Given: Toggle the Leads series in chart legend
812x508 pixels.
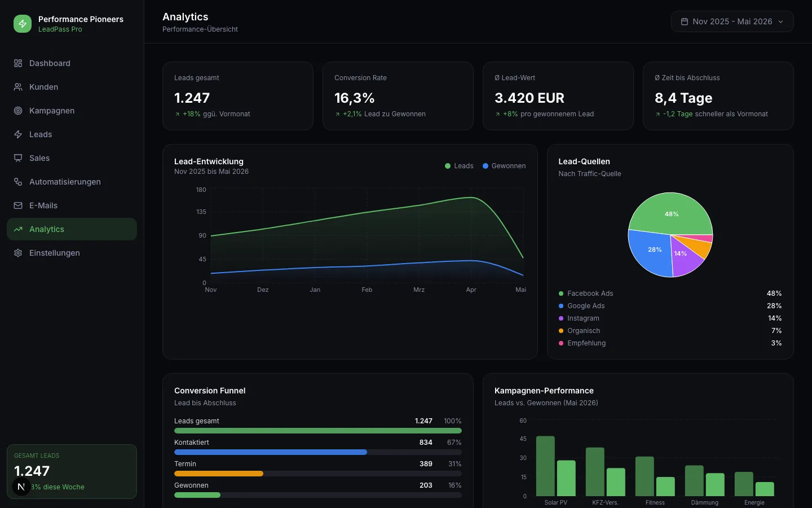Looking at the screenshot, I should coord(459,166).
